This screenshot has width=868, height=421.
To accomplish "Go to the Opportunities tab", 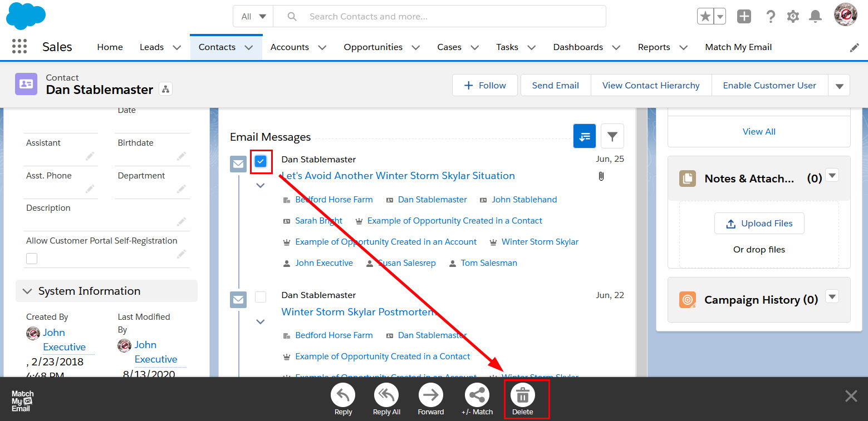I will [372, 47].
